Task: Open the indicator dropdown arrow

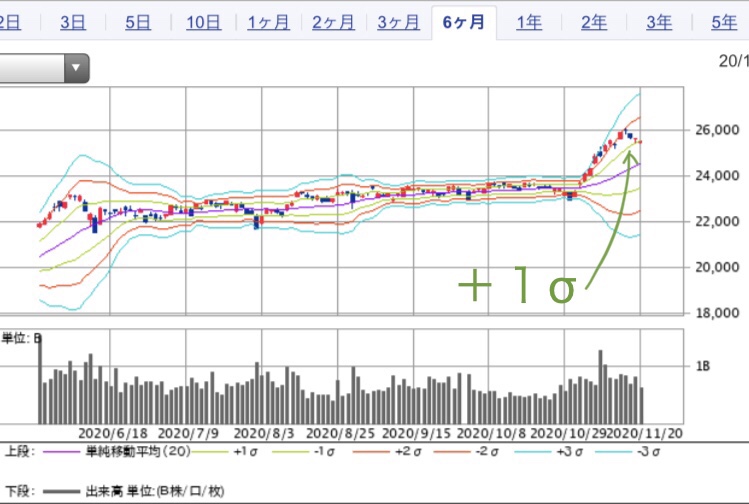Action: click(76, 68)
